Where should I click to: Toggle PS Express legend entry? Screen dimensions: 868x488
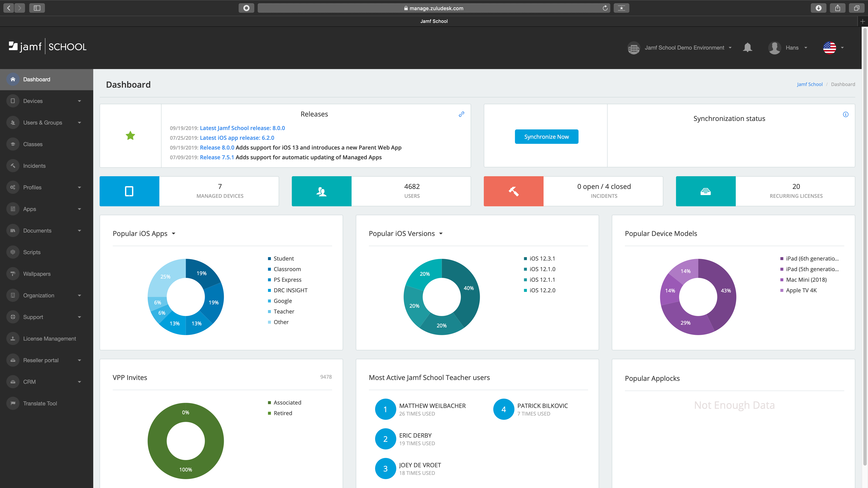coord(284,280)
